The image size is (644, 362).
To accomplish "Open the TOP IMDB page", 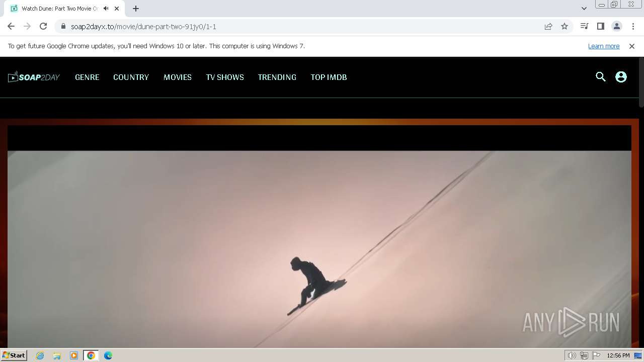I will (329, 77).
